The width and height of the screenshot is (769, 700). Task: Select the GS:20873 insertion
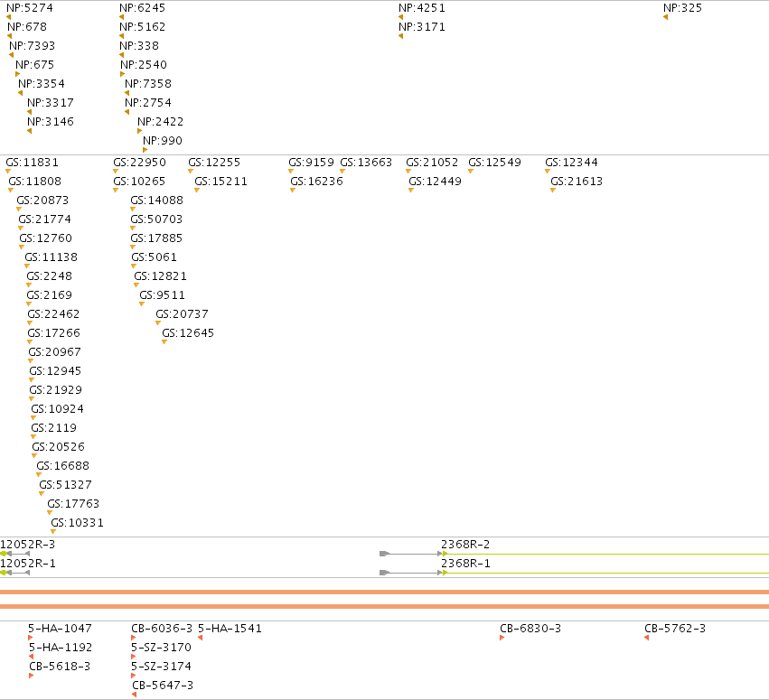(42, 201)
